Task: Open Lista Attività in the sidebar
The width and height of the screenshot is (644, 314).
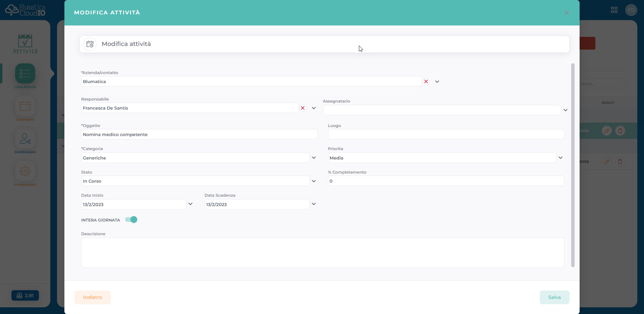Action: (25, 74)
